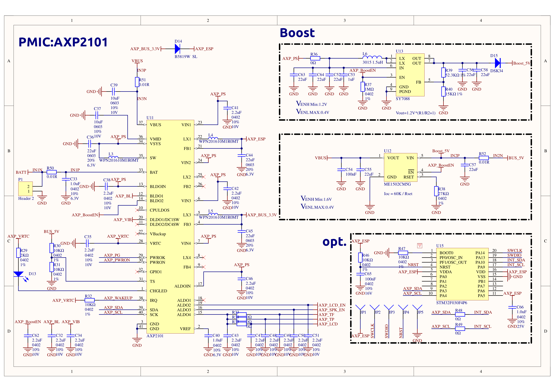Click the INT_SCL label right of R49
Viewport: 555px width, 392px height.
tap(482, 327)
